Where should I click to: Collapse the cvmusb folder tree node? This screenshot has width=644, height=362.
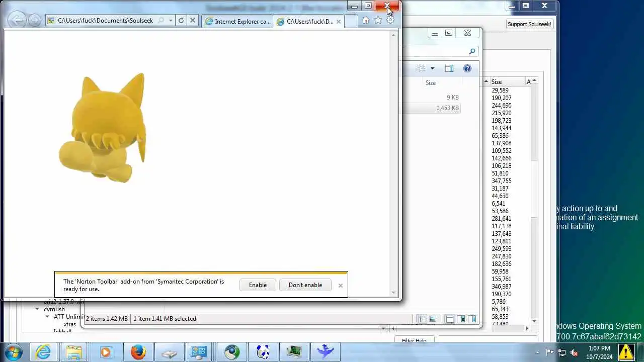(x=38, y=309)
